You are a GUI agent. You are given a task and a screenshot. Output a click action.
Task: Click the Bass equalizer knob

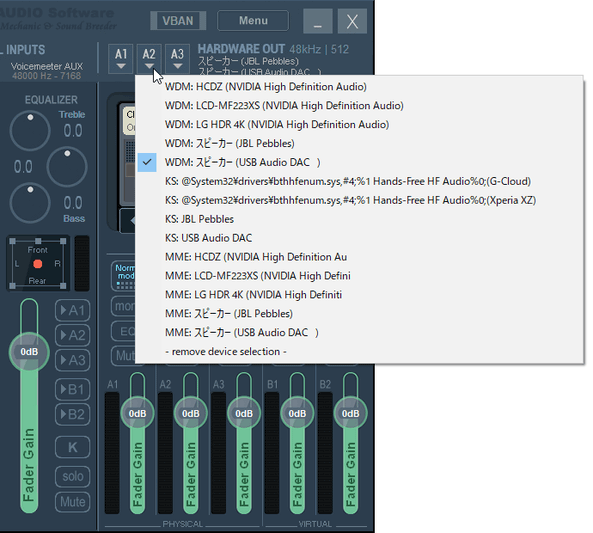tap(30, 203)
